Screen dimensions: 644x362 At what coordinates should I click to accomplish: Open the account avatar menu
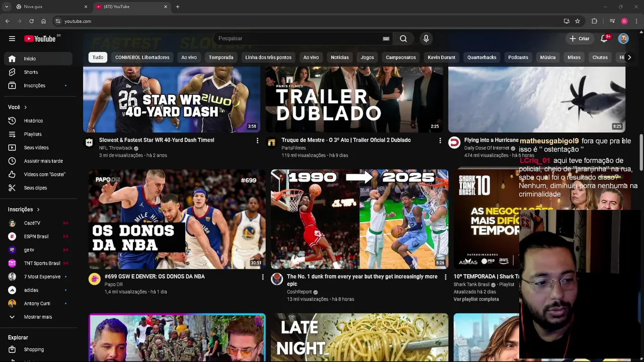tap(623, 39)
